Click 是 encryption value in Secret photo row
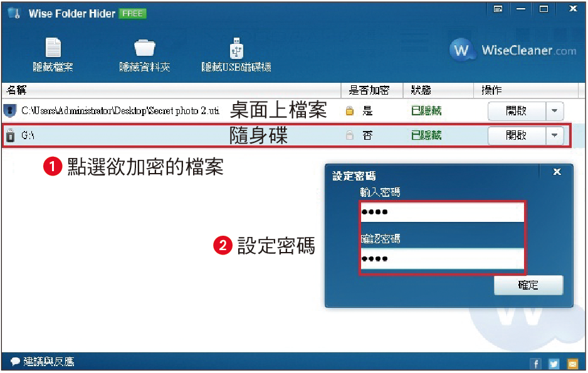Screen dimensions: 588x373 coord(367,111)
